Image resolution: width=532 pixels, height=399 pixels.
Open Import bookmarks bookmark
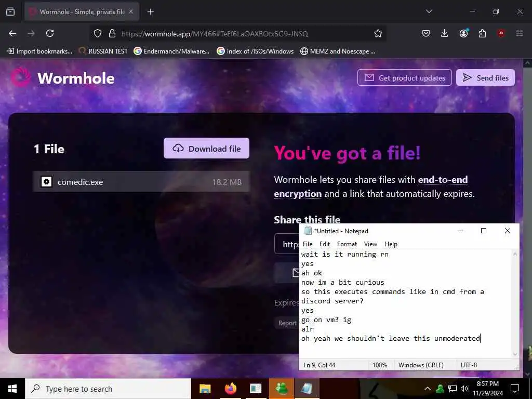point(39,51)
